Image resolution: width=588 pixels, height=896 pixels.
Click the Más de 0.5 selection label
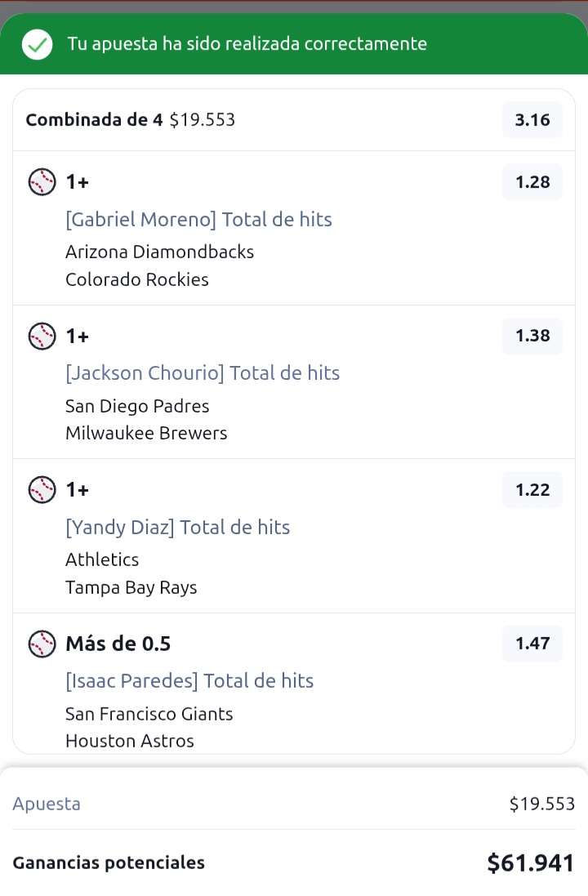(x=118, y=644)
